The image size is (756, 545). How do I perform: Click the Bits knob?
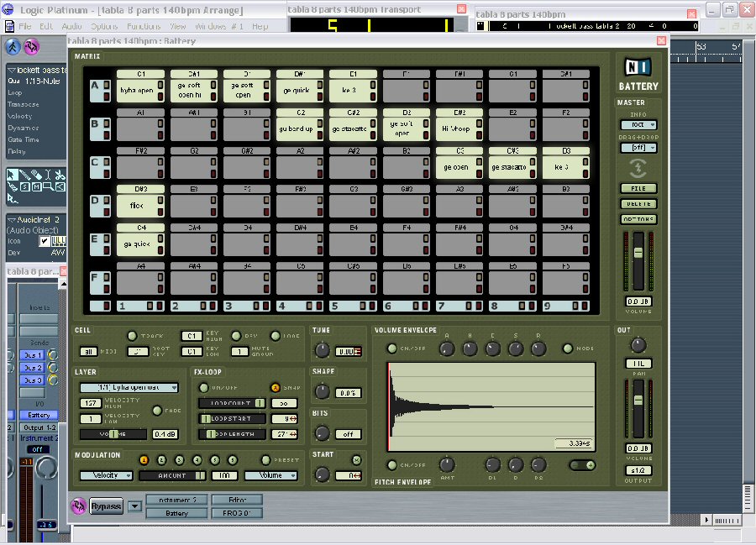(x=322, y=433)
